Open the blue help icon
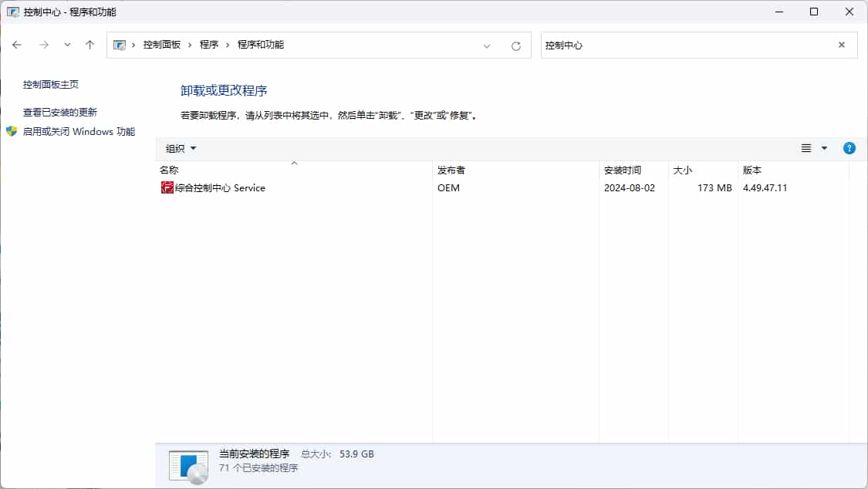Viewport: 868px width, 489px height. pyautogui.click(x=849, y=148)
